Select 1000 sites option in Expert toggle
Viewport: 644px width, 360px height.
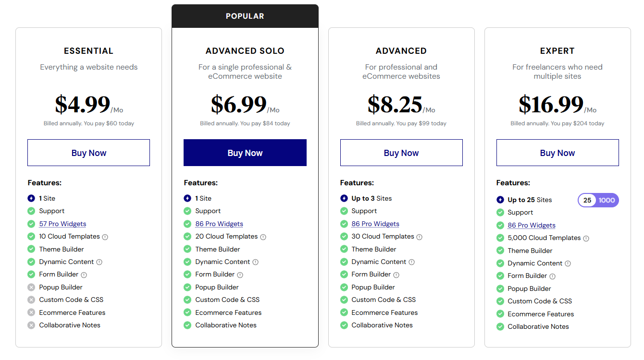pyautogui.click(x=607, y=200)
